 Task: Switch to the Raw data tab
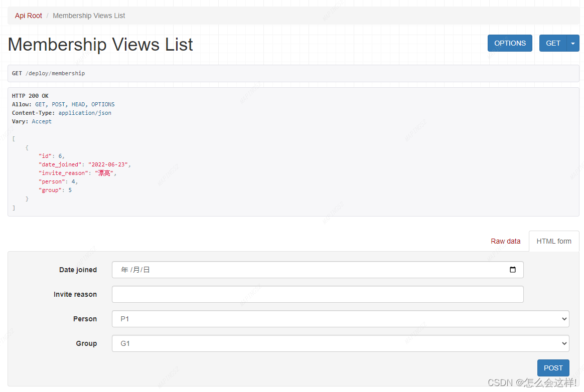tap(505, 241)
